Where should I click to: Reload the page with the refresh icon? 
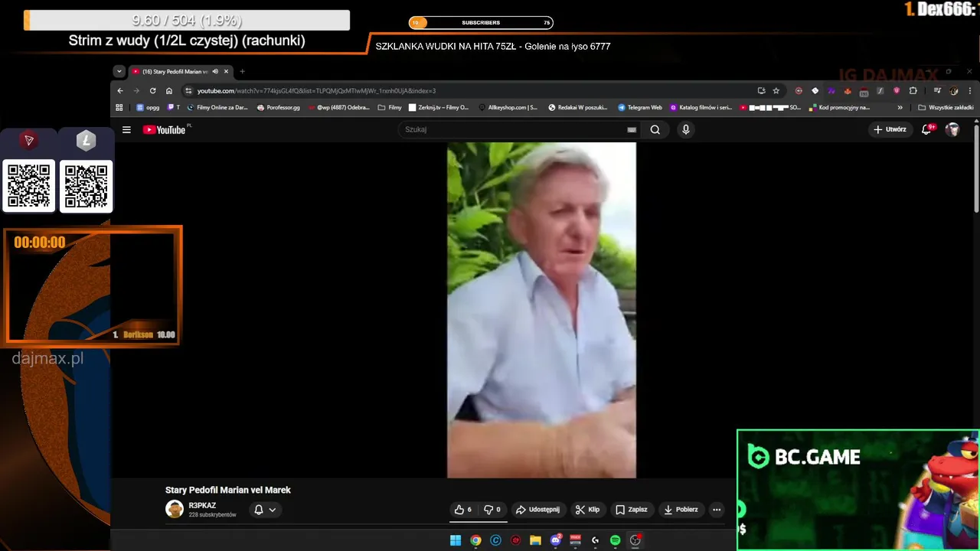tap(152, 90)
